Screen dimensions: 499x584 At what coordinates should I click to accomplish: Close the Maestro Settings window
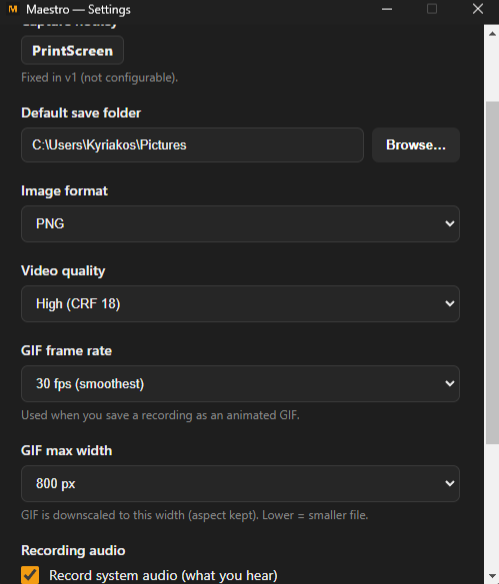(478, 9)
